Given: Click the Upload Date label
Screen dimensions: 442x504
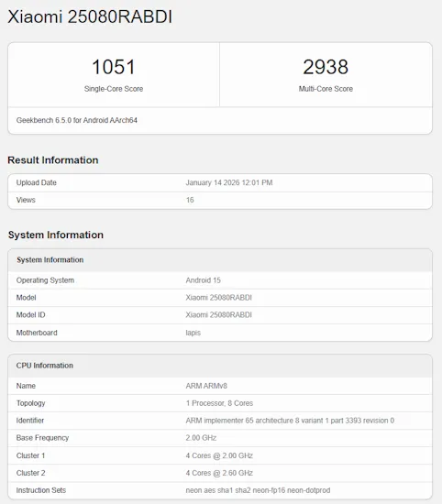Looking at the screenshot, I should click(37, 182).
